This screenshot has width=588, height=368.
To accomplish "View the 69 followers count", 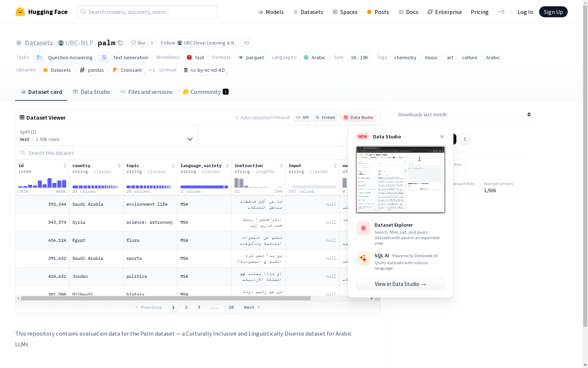I will coord(246,43).
